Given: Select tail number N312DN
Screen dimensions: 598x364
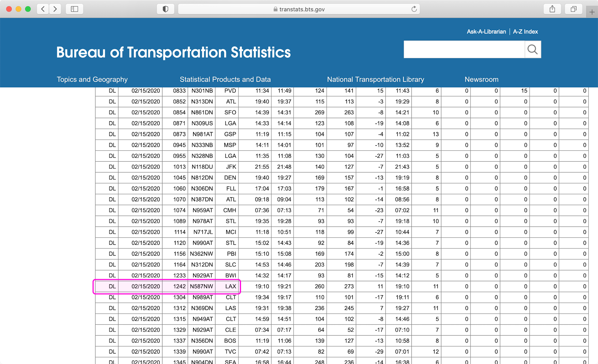Looking at the screenshot, I should coord(202,265).
